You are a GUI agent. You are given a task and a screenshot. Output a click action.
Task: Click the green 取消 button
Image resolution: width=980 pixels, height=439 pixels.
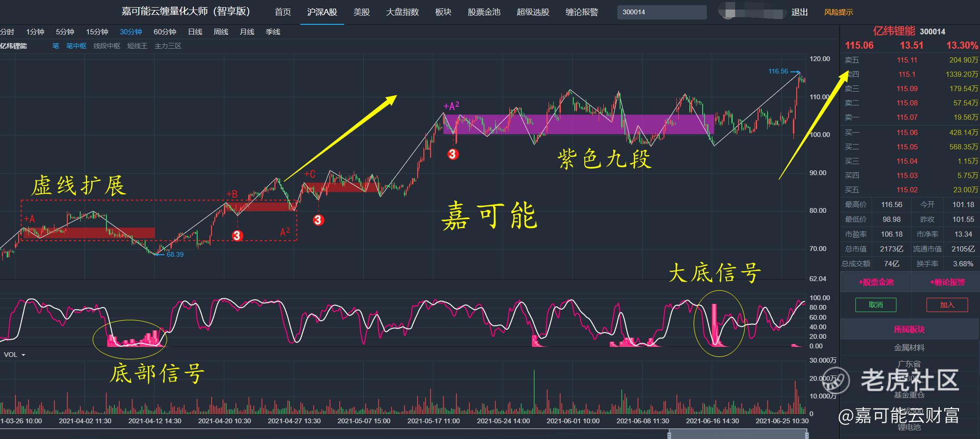point(875,305)
